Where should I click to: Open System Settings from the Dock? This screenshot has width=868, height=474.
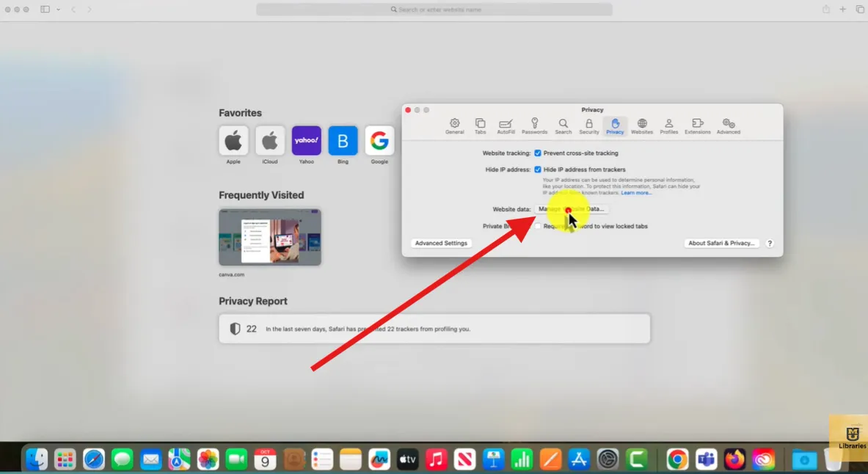point(608,459)
